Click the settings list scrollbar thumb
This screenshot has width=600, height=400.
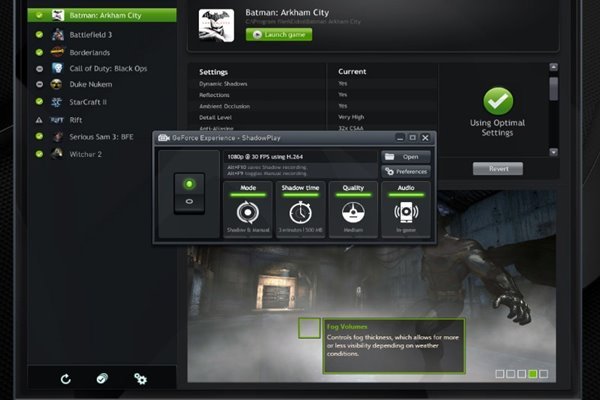point(553,89)
